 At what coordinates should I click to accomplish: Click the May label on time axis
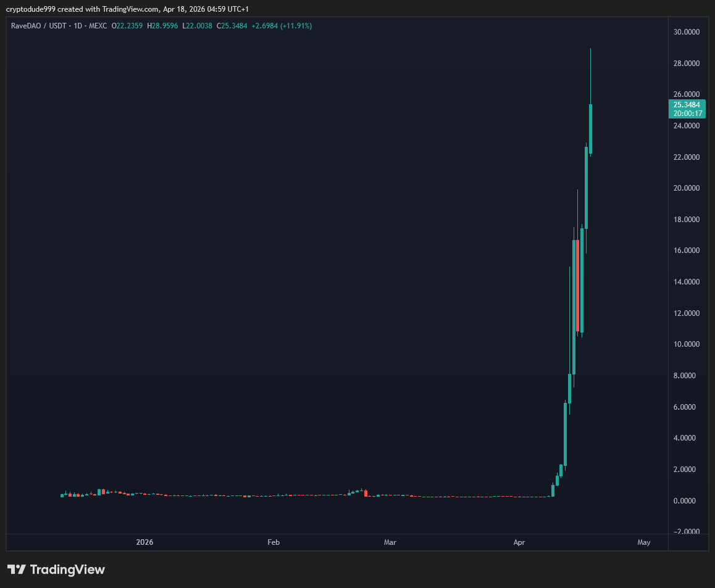coord(644,542)
